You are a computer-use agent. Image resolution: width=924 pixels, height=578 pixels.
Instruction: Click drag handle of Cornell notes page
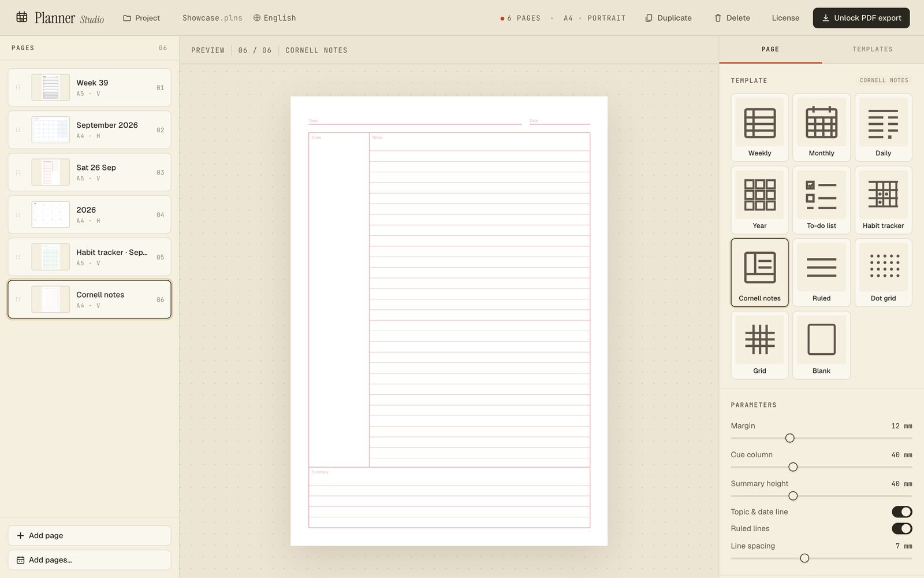tap(18, 299)
